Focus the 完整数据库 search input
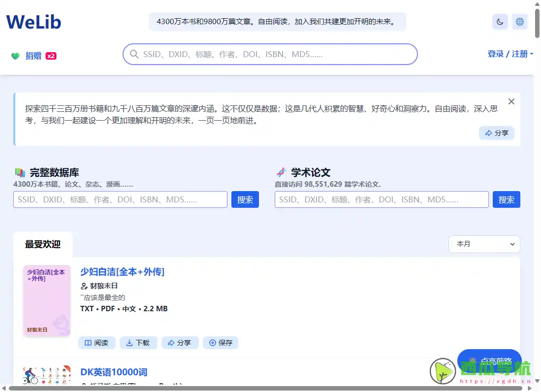The image size is (541, 392). pos(120,199)
